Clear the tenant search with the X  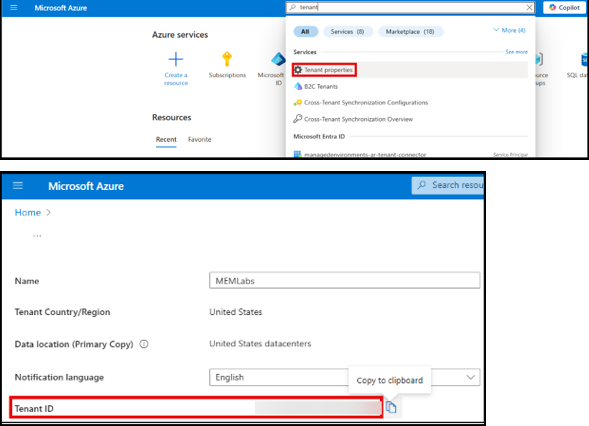[x=529, y=8]
